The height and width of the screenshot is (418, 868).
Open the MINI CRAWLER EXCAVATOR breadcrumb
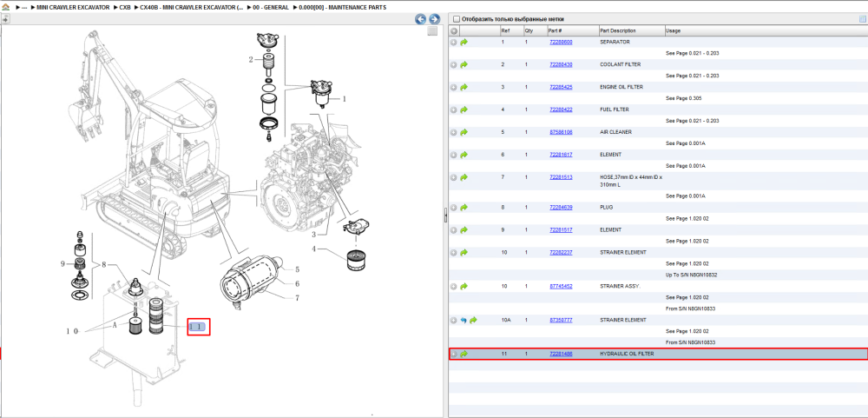73,8
